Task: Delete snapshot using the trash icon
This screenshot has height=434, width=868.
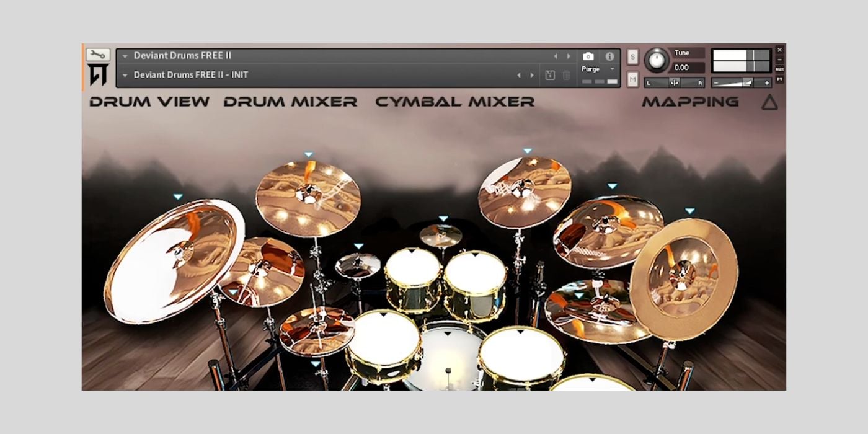Action: click(x=566, y=75)
